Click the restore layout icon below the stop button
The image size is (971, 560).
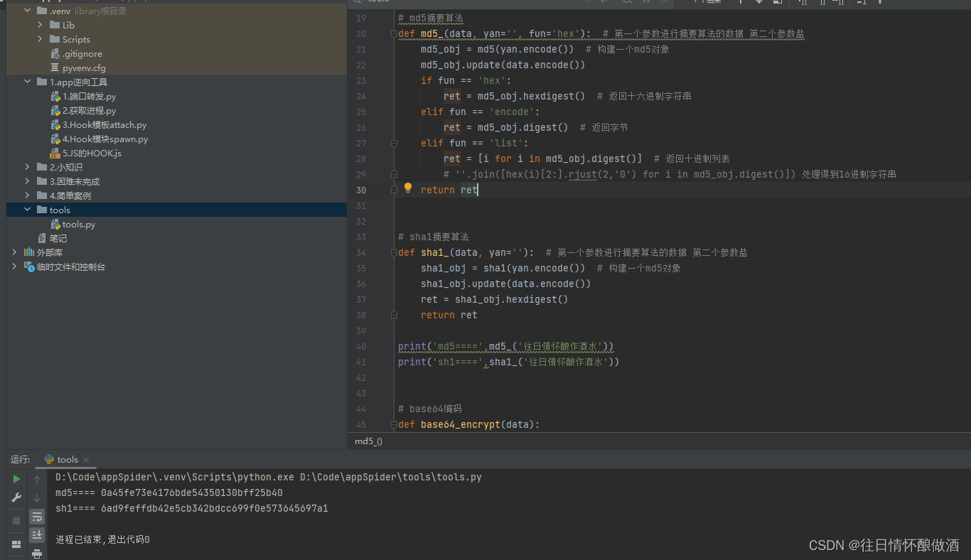pos(16,544)
